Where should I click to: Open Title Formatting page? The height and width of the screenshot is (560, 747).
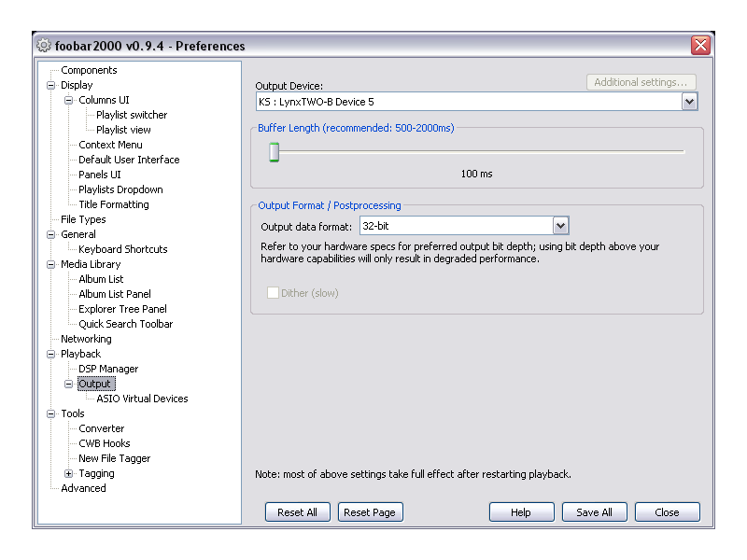[x=113, y=204]
